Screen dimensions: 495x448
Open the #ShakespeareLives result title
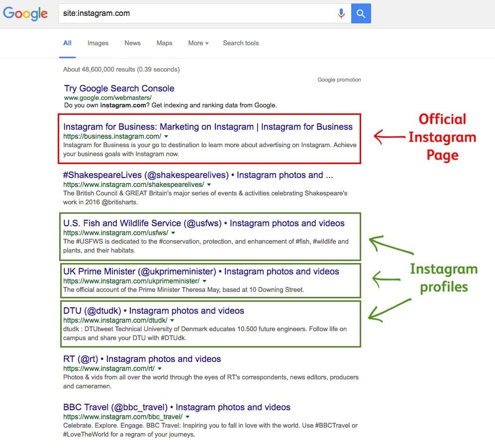pos(198,175)
